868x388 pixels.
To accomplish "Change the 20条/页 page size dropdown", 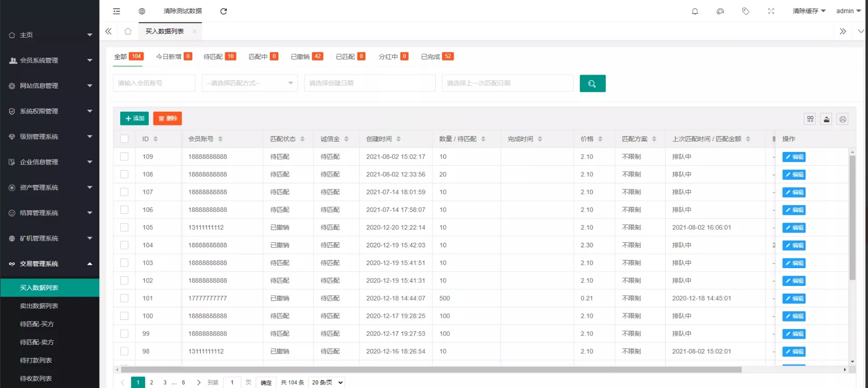I will point(327,382).
